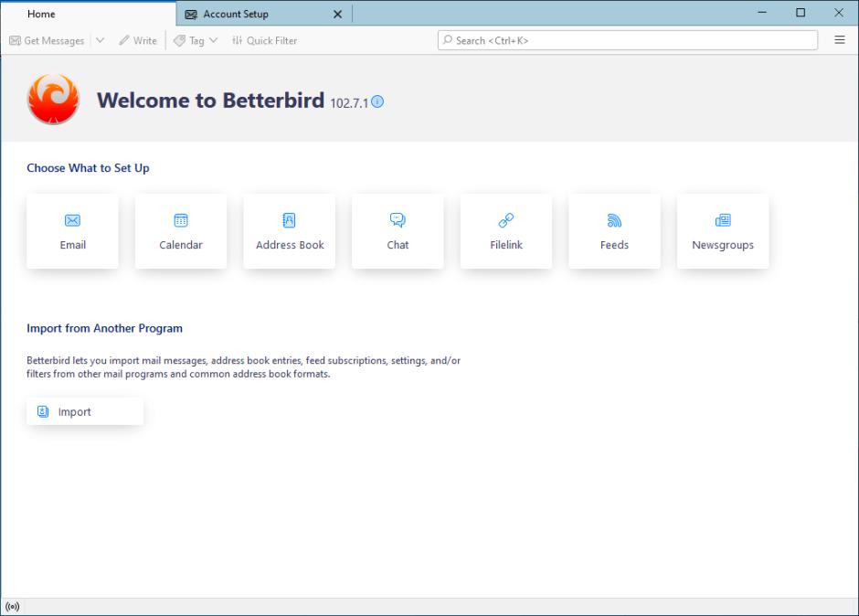Screen dimensions: 859x616
Task: Click the version info icon next to 102.7.1
Action: click(377, 101)
